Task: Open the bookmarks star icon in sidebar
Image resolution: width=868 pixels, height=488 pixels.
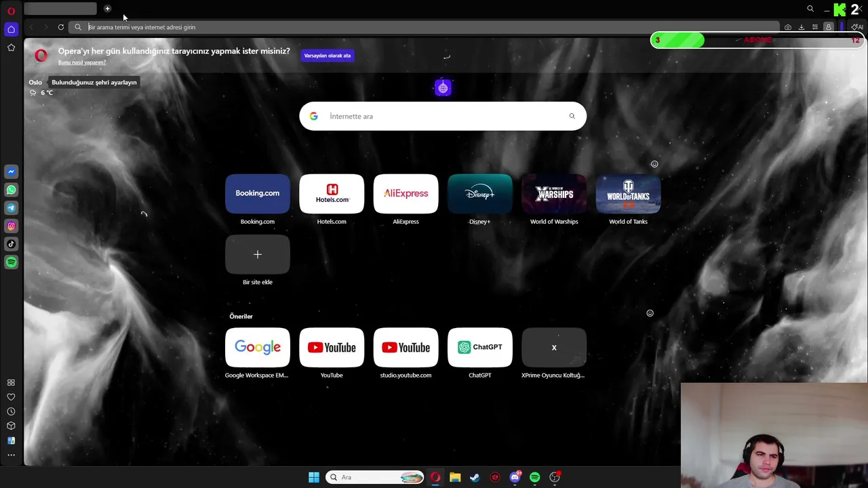Action: (x=11, y=47)
